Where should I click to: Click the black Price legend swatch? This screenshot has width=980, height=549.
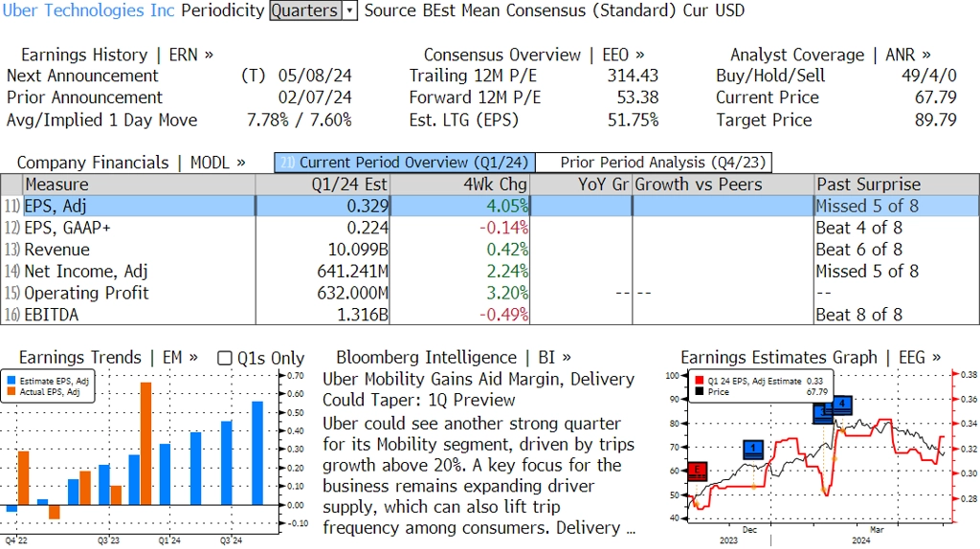[x=699, y=391]
